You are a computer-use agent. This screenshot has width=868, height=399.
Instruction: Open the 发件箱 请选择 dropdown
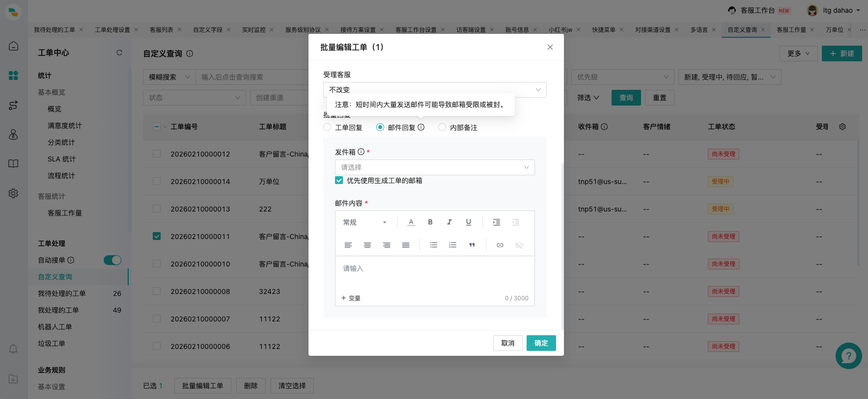[435, 167]
